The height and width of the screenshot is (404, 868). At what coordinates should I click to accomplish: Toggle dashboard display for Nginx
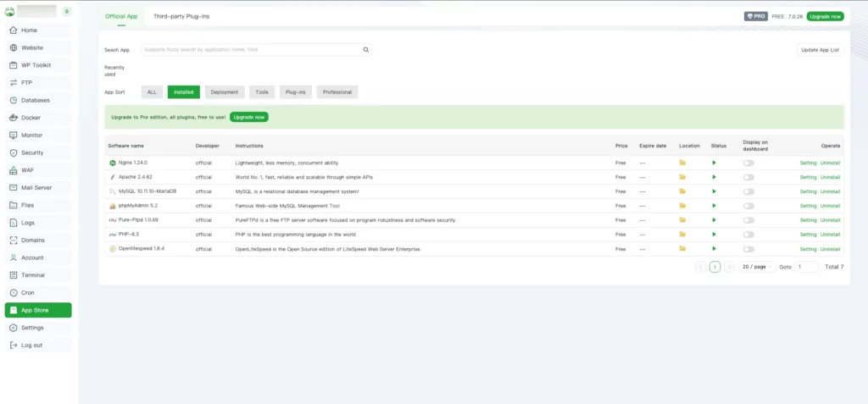(x=748, y=163)
